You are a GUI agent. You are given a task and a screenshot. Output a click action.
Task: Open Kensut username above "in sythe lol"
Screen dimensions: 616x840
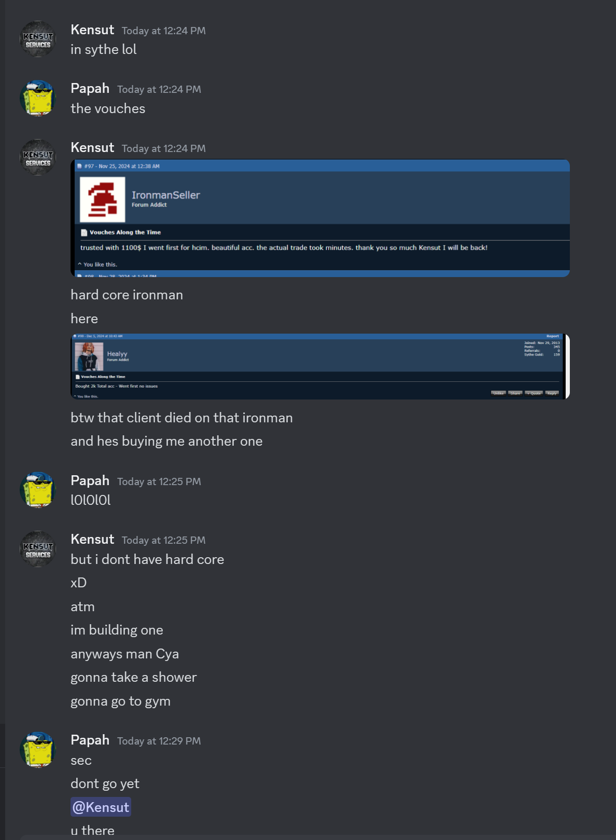pos(92,30)
